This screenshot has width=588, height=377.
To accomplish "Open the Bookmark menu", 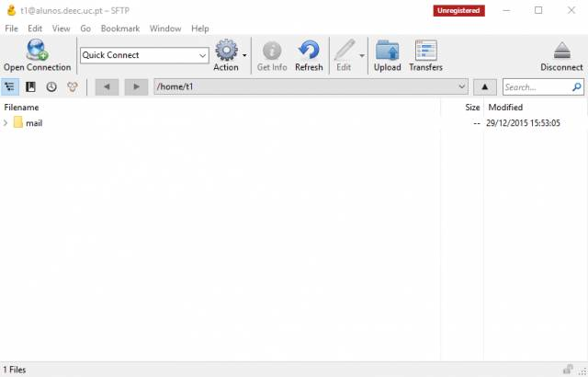I will click(120, 29).
